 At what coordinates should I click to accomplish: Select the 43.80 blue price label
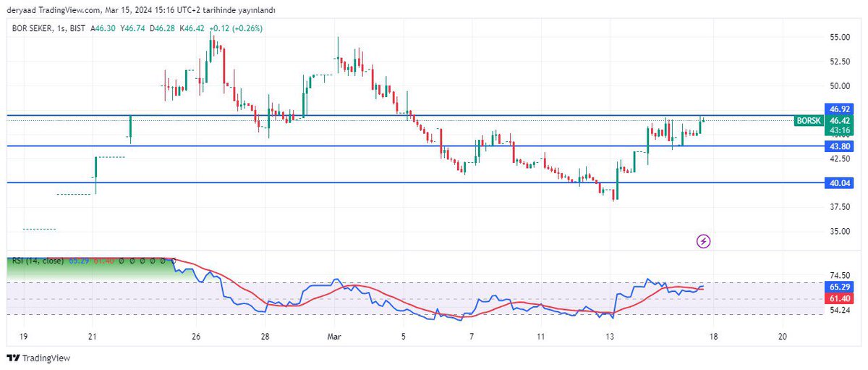[x=840, y=146]
